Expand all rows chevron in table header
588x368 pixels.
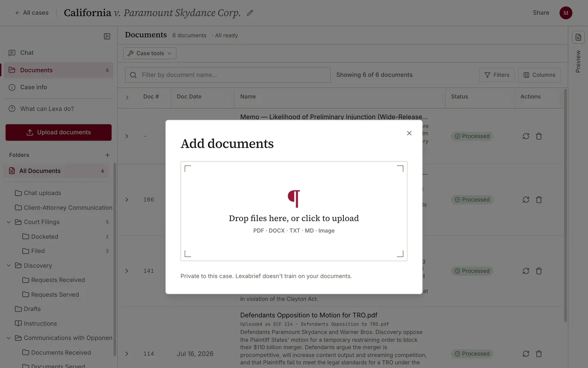click(x=127, y=97)
